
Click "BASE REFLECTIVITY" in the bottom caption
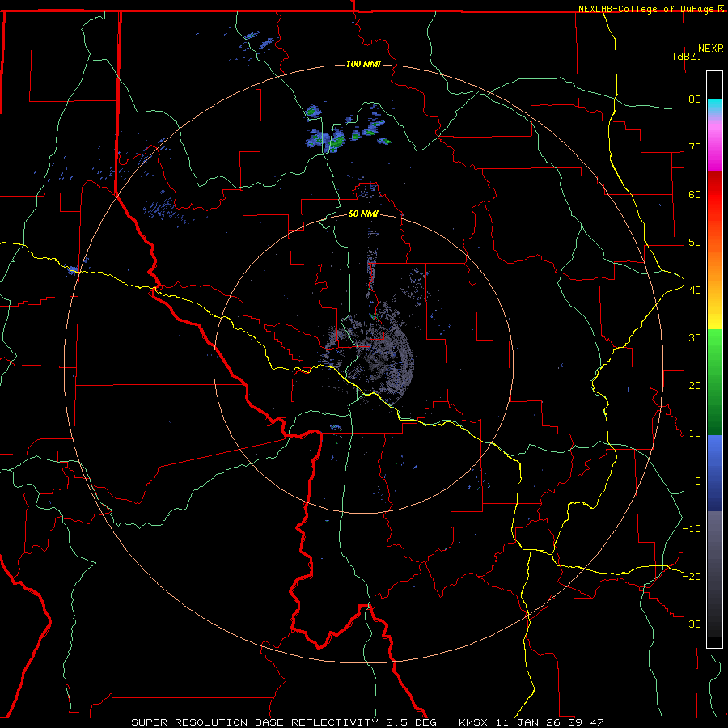click(x=316, y=722)
